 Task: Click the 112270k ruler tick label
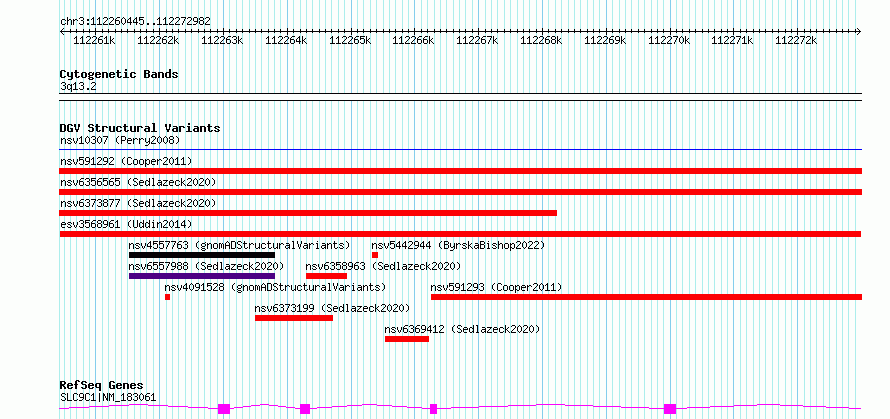point(669,40)
